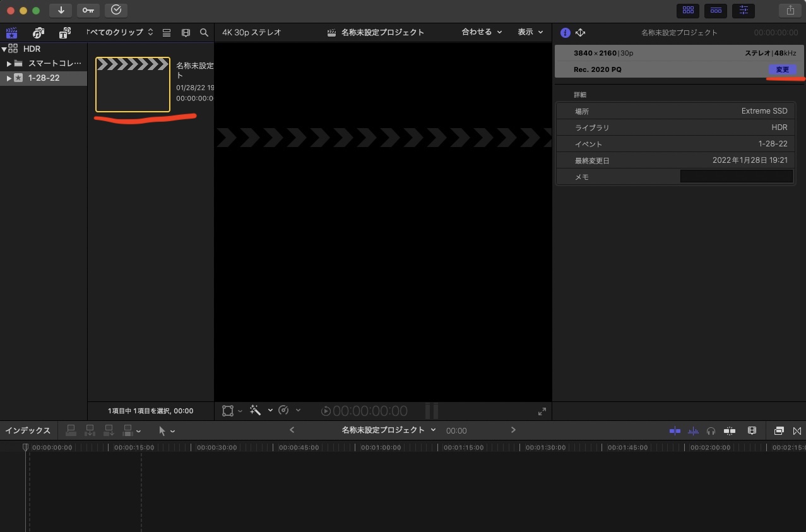This screenshot has width=806, height=532.
Task: Open the 表示 view options dropdown
Action: pyautogui.click(x=530, y=32)
